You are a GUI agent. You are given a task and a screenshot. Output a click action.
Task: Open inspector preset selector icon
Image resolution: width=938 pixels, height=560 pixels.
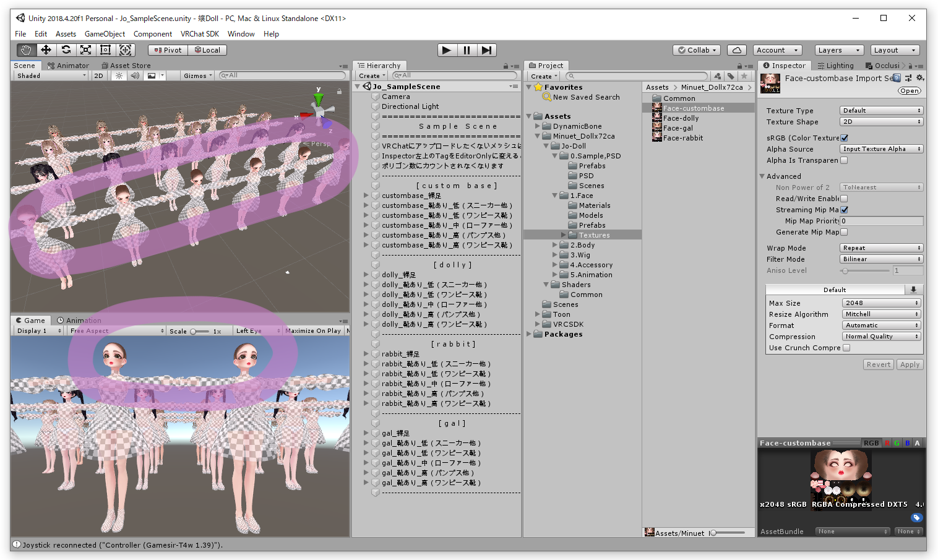908,78
